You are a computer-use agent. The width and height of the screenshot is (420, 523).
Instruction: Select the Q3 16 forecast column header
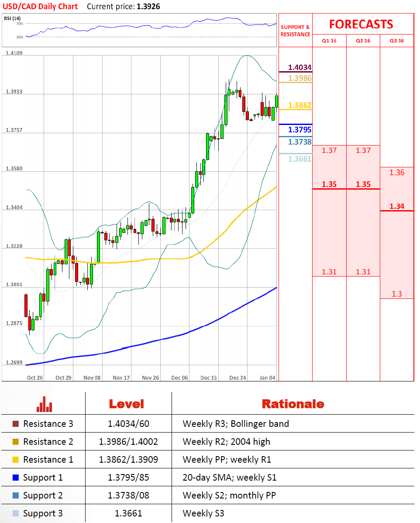click(396, 41)
